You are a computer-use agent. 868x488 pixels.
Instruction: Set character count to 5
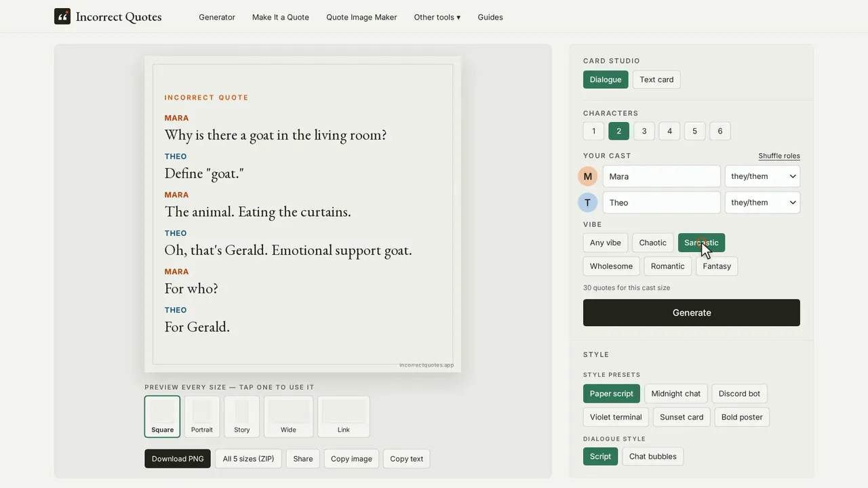click(694, 131)
